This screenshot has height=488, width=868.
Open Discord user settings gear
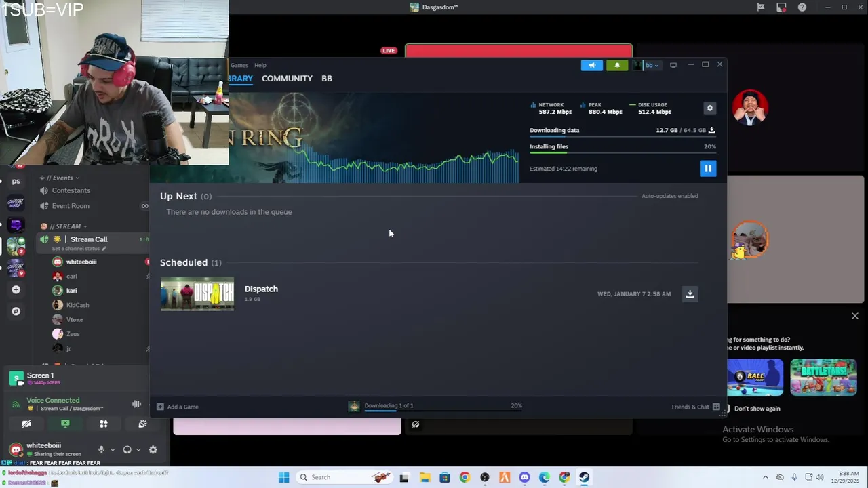click(x=153, y=449)
